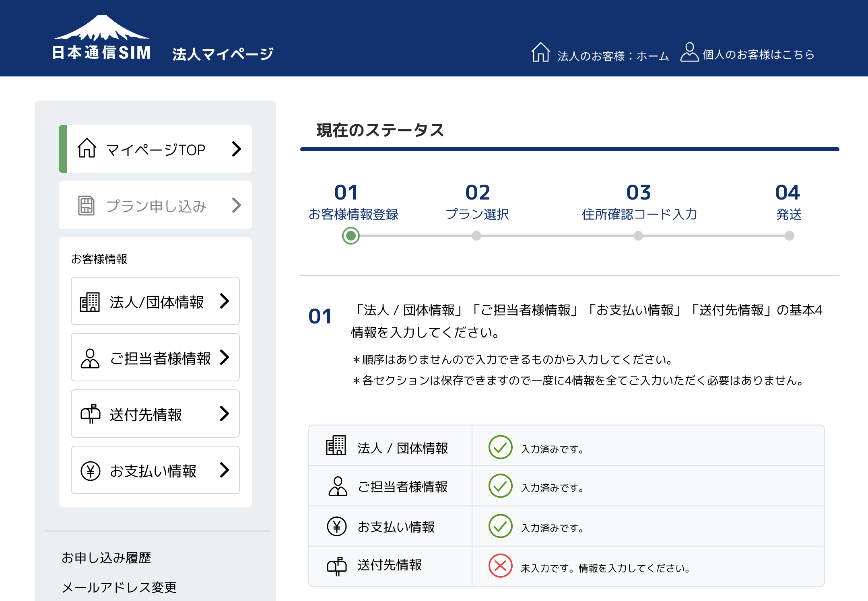Click the 日本通信SIM Mt. Fuji logo
The width and height of the screenshot is (868, 601).
(x=101, y=38)
